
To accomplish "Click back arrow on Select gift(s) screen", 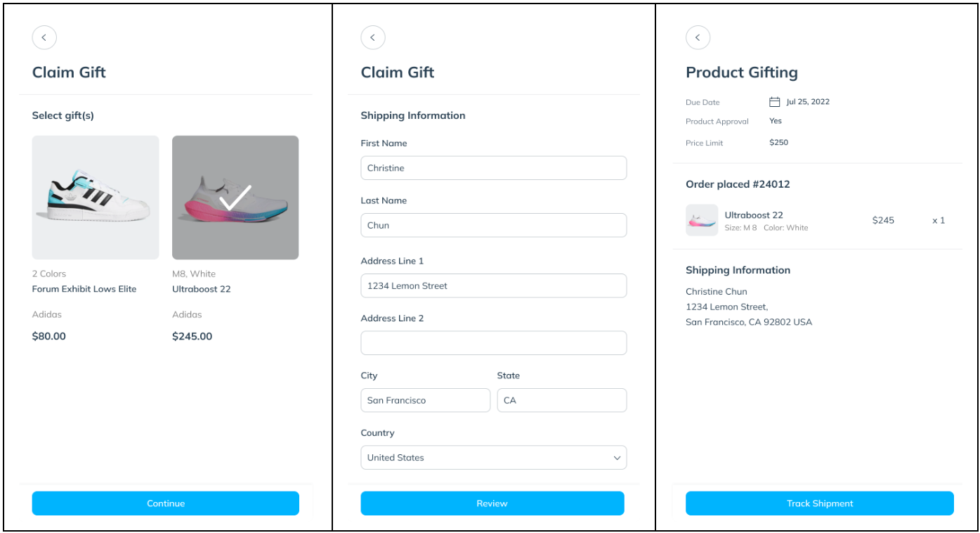I will [x=44, y=38].
